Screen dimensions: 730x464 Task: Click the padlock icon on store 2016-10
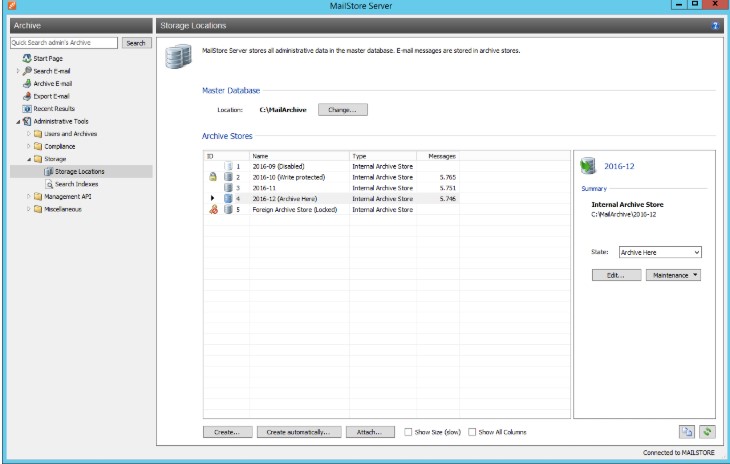(213, 177)
